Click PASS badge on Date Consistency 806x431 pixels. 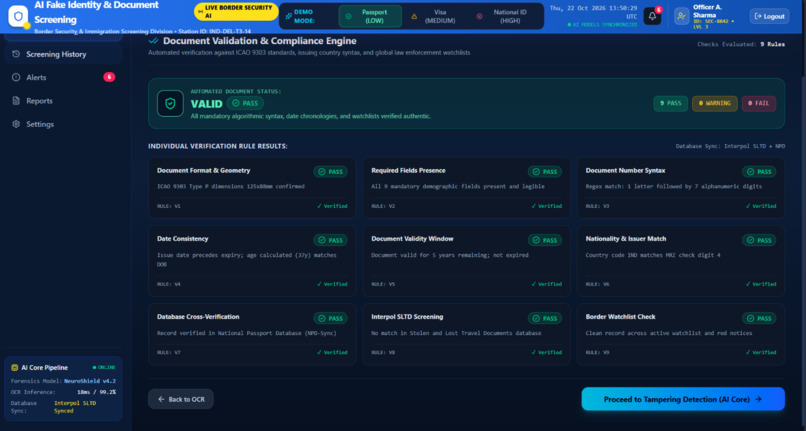[x=331, y=240]
